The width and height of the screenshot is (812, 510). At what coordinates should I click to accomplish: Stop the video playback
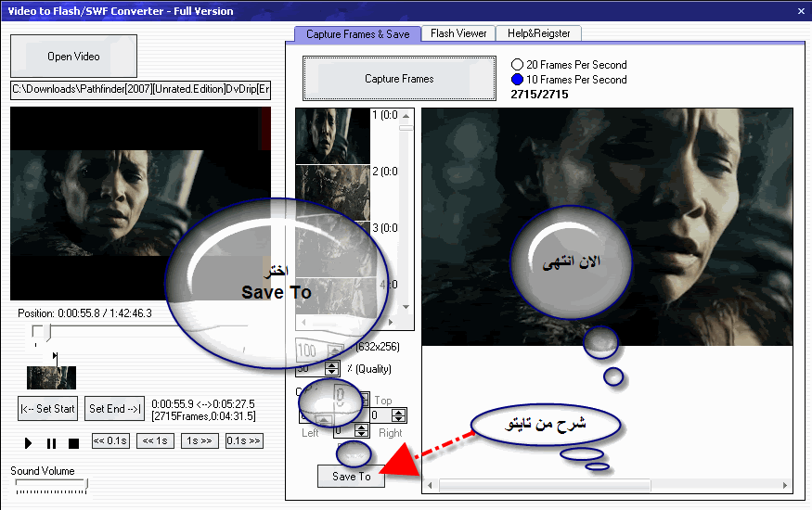(73, 443)
